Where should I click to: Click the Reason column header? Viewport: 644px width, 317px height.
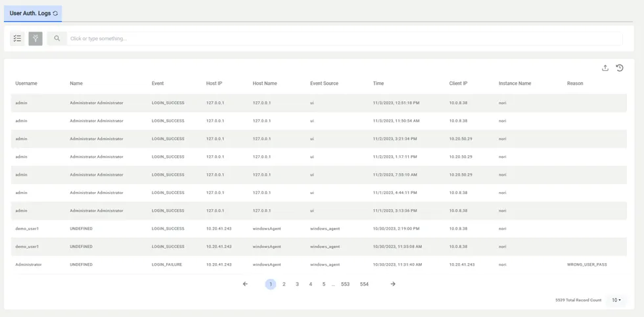575,84
